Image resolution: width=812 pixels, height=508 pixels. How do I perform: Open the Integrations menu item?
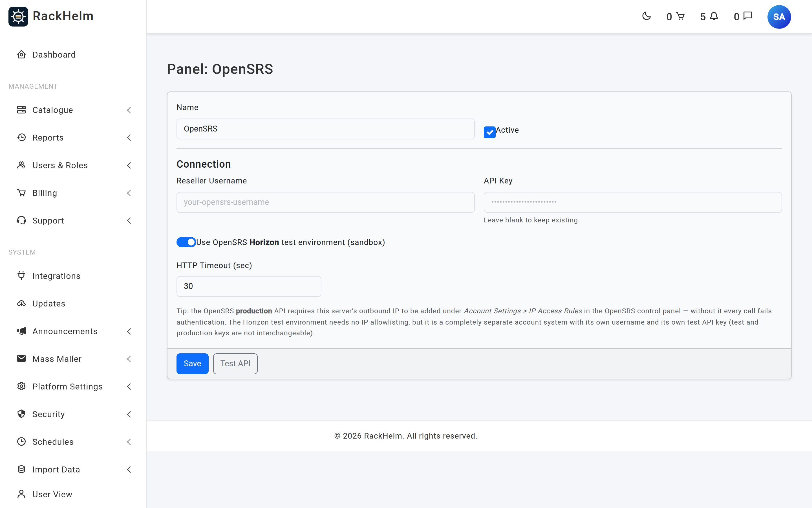pos(73,276)
